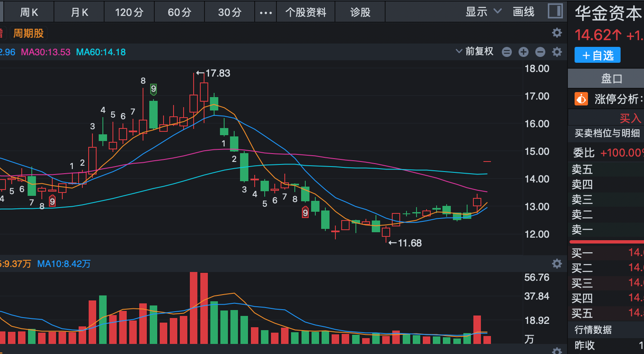Click the 11.68 low price marker
This screenshot has height=354, width=644.
pos(405,243)
